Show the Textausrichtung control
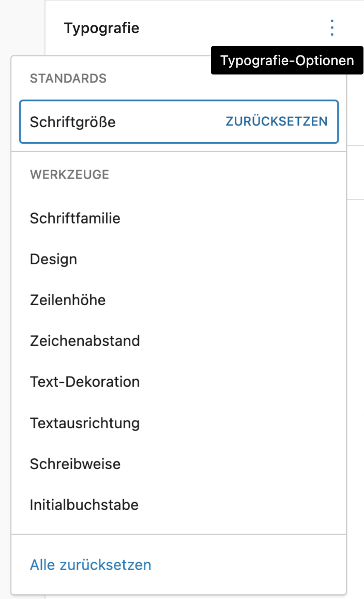This screenshot has height=599, width=364. pyautogui.click(x=179, y=423)
